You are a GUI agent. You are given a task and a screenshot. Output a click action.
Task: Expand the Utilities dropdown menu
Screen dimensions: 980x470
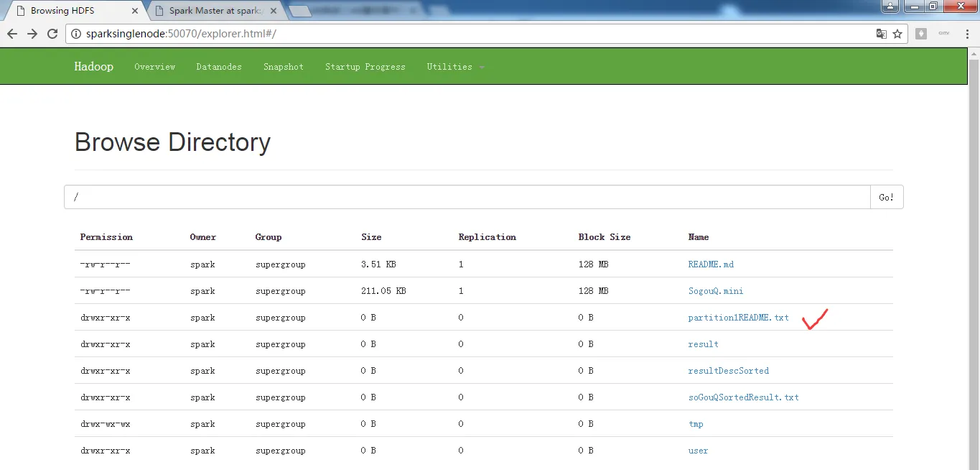click(455, 67)
